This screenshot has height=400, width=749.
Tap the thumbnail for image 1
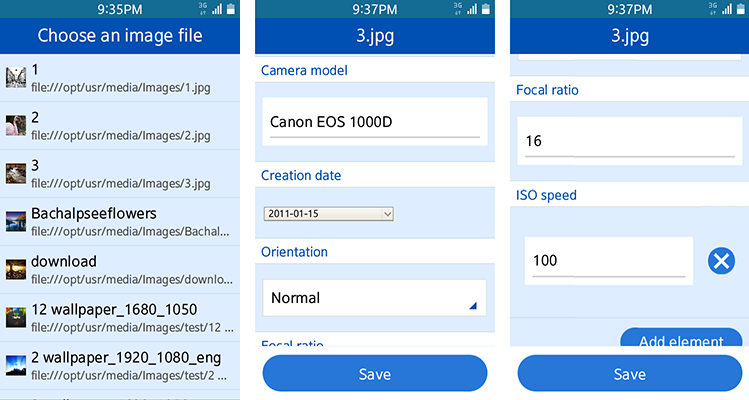15,77
